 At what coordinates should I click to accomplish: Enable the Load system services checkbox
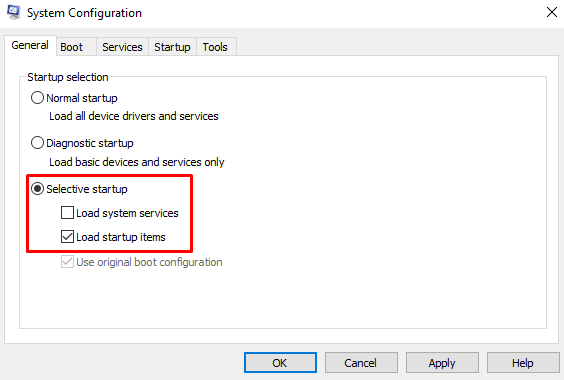[67, 213]
